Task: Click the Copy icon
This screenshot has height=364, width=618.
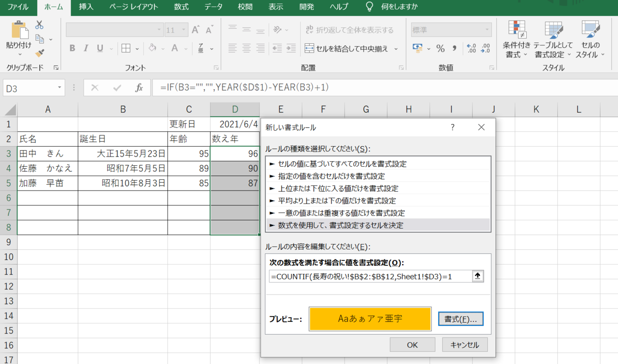Action: [40, 39]
